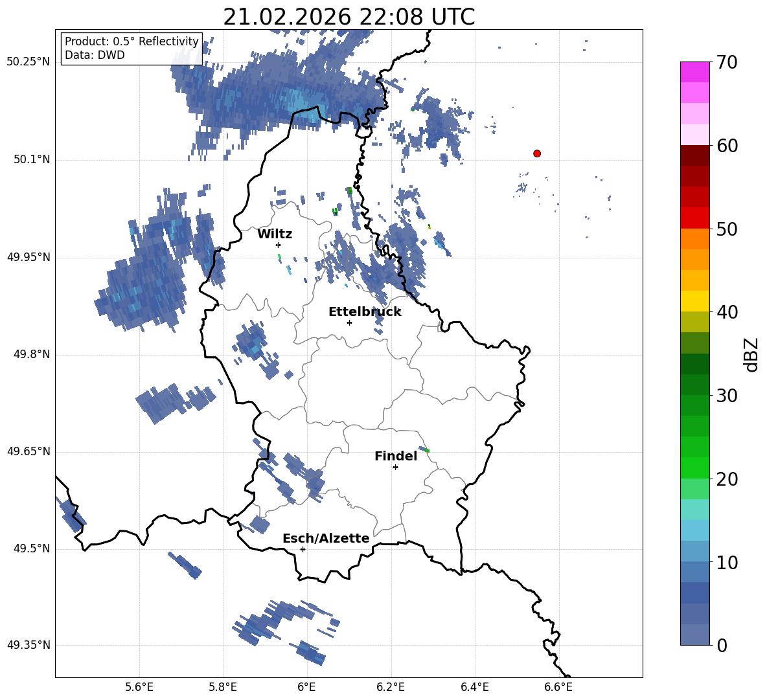Click the 40 value on the colorbar
The width and height of the screenshot is (767, 700).
click(x=726, y=312)
